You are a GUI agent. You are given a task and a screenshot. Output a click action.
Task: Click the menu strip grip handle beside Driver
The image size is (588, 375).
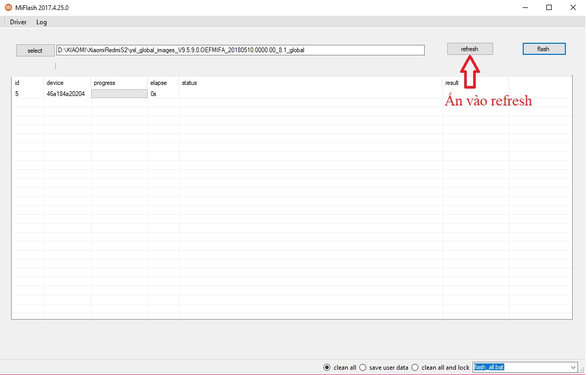coord(4,22)
